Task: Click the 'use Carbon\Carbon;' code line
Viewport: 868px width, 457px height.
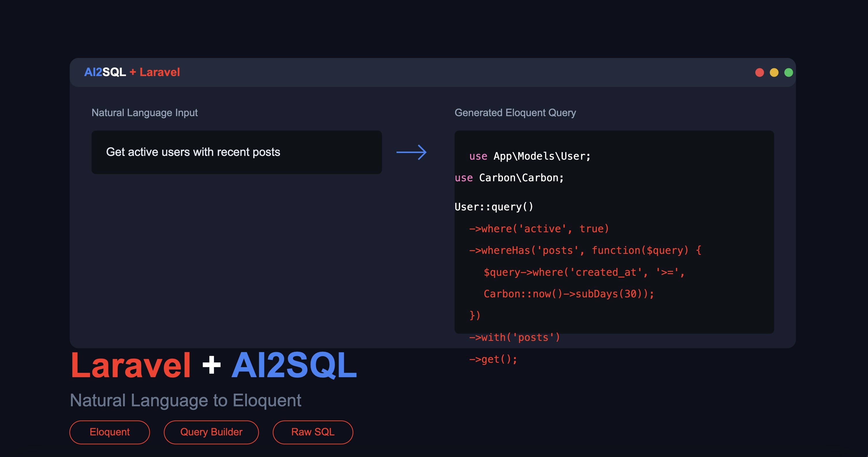Action: [509, 178]
